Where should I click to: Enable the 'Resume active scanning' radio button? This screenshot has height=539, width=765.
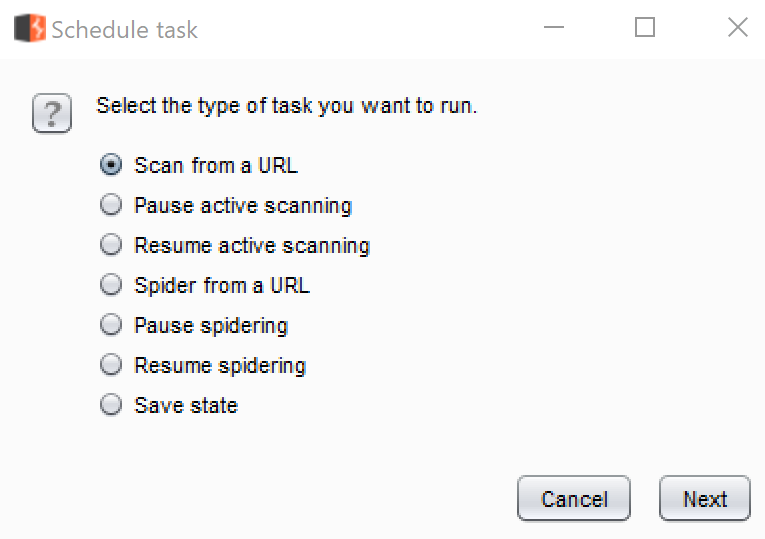pyautogui.click(x=111, y=245)
